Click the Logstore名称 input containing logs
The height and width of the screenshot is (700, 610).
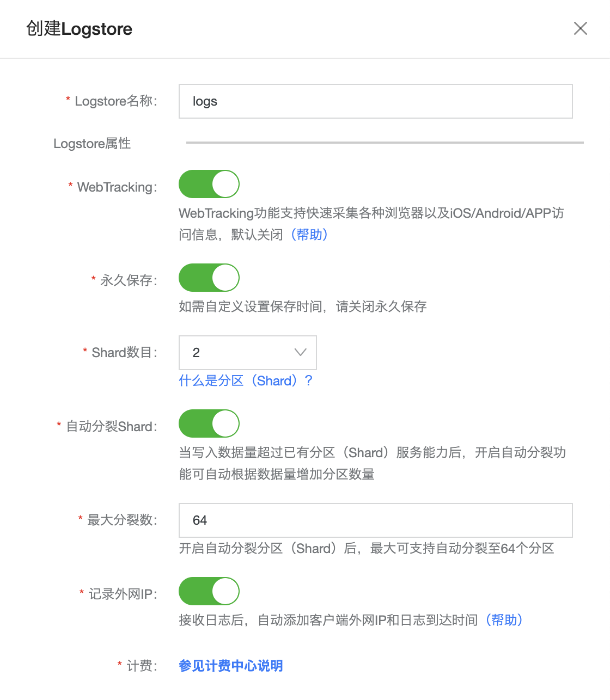pyautogui.click(x=376, y=101)
